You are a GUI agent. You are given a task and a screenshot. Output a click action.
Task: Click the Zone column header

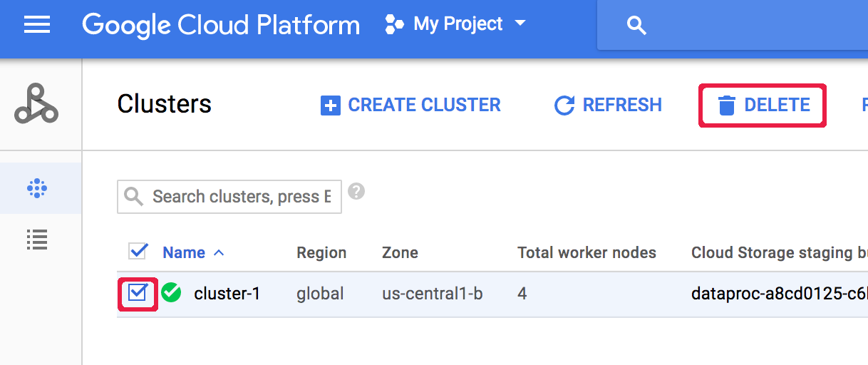(x=400, y=253)
